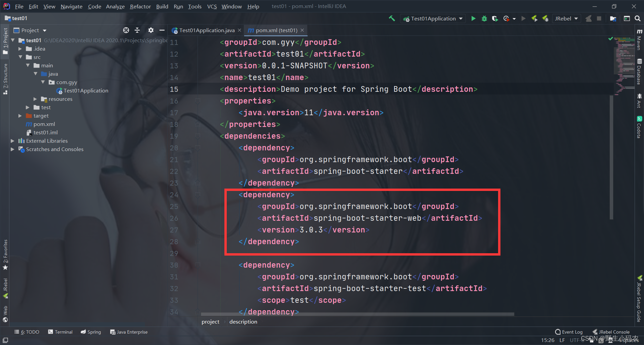Expand the resources folder
The width and height of the screenshot is (644, 345).
35,99
